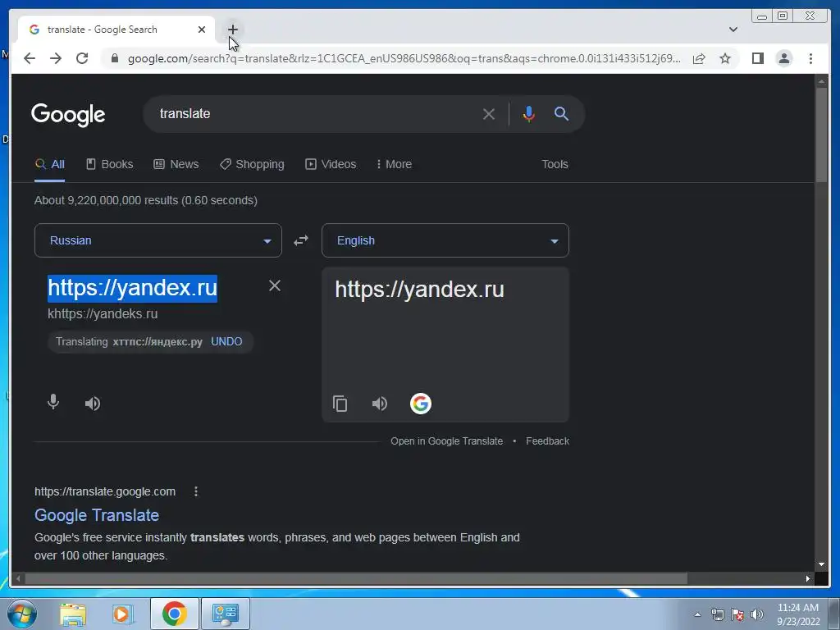
Task: Click the horizontal scrollbar thumb
Action: pyautogui.click(x=356, y=578)
